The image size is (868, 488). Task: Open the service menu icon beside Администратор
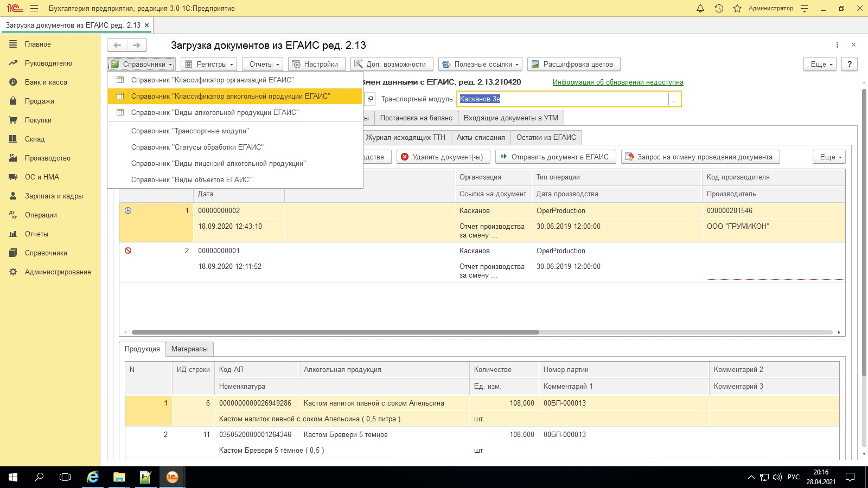tap(805, 8)
